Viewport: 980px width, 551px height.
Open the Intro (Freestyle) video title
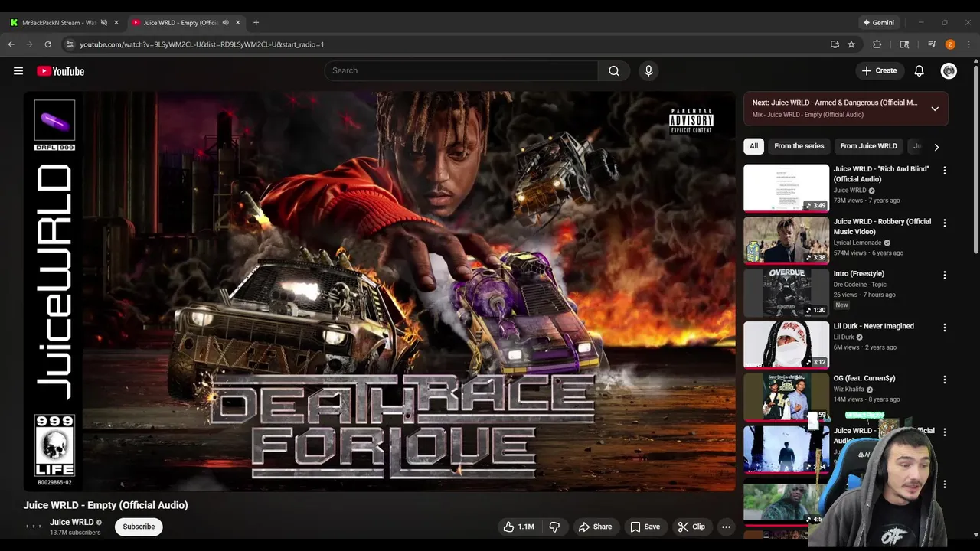pyautogui.click(x=859, y=273)
